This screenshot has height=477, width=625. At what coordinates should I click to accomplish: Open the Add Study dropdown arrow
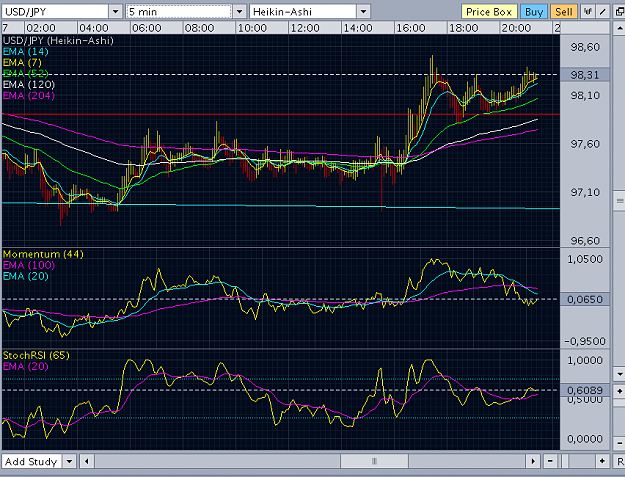pyautogui.click(x=69, y=461)
